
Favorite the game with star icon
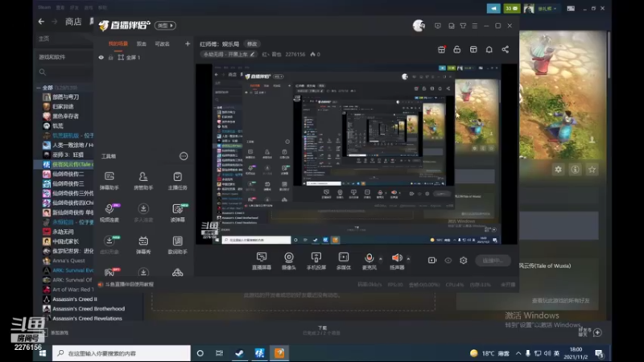click(x=592, y=169)
